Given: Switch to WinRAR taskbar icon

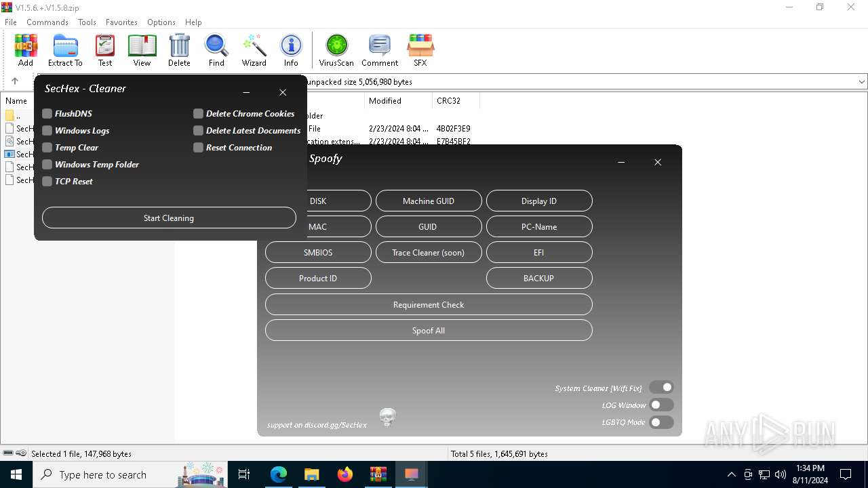Looking at the screenshot, I should (378, 474).
